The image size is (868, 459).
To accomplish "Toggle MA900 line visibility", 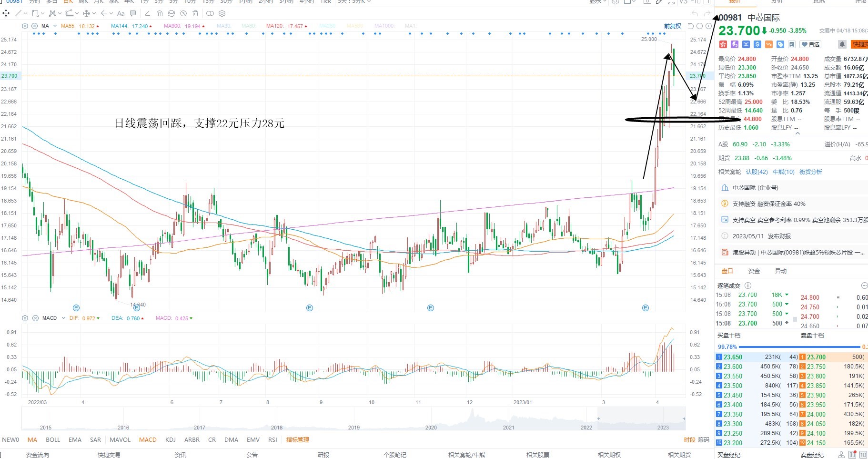I will point(184,26).
